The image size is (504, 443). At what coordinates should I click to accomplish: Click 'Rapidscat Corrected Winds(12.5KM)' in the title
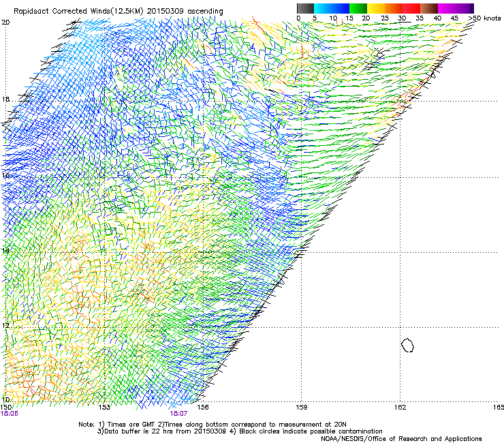tap(78, 12)
